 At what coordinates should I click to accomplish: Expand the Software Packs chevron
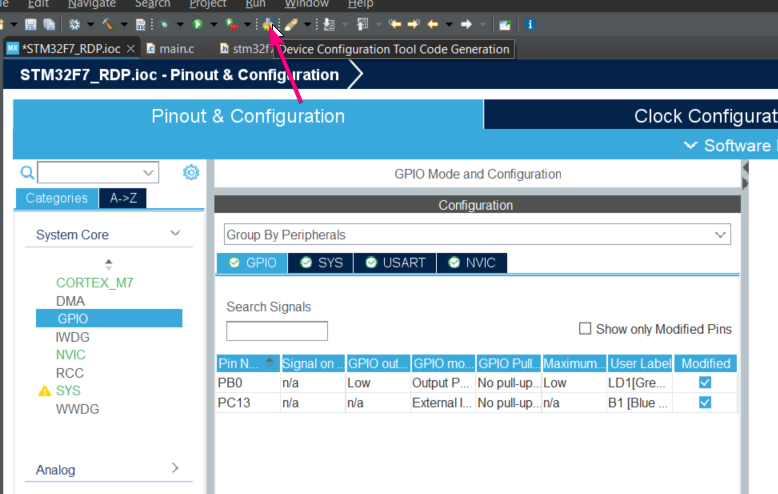coord(690,145)
